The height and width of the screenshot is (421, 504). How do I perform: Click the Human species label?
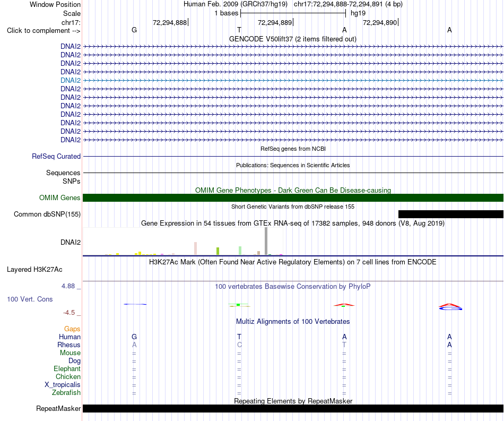tap(69, 337)
